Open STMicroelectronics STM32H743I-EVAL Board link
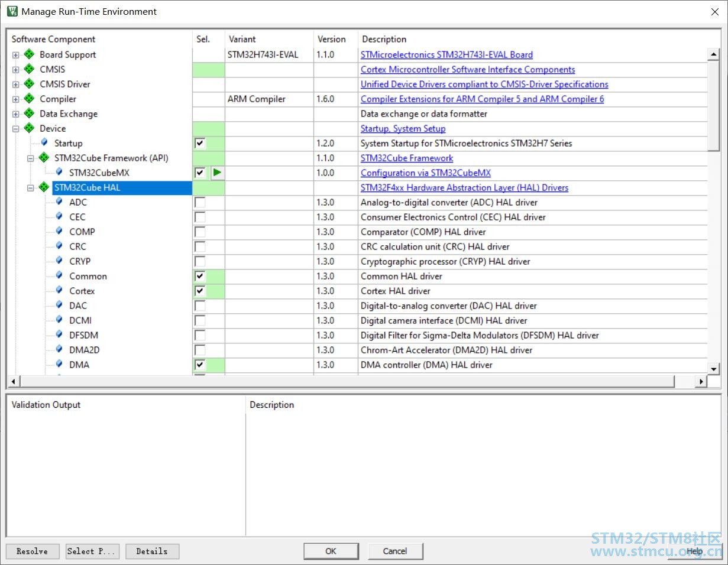The image size is (728, 565). click(x=446, y=54)
